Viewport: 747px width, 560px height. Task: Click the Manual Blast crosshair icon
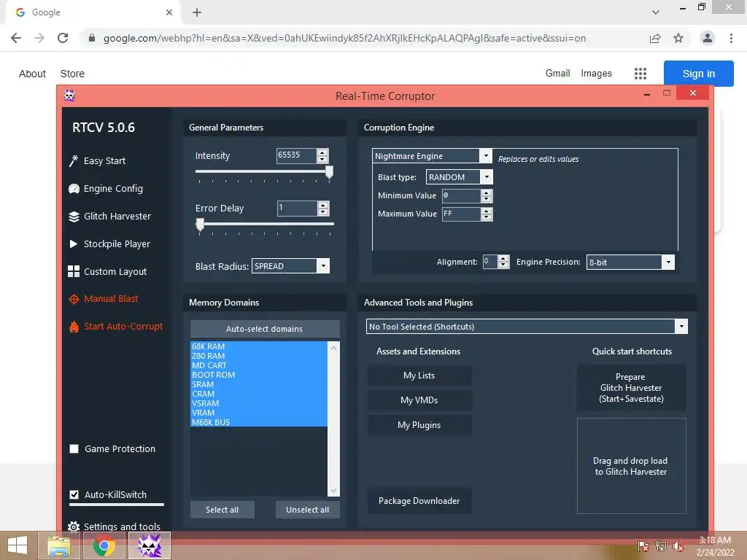(74, 299)
